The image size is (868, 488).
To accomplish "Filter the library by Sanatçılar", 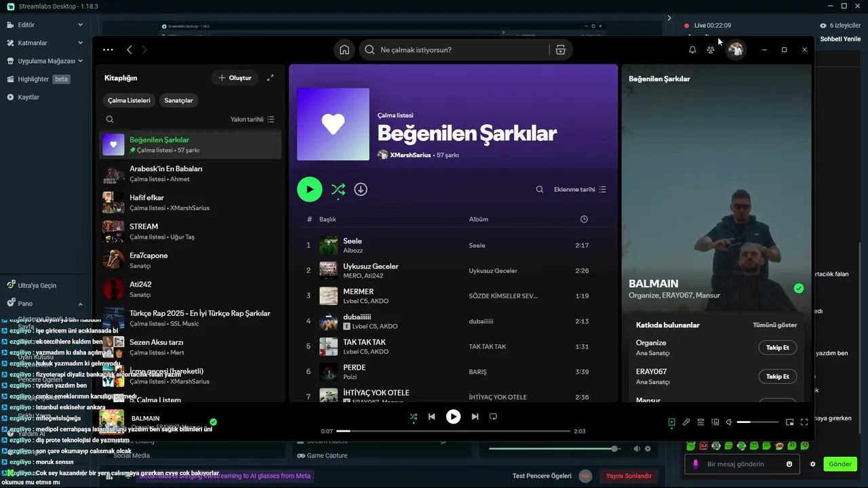I will click(179, 100).
